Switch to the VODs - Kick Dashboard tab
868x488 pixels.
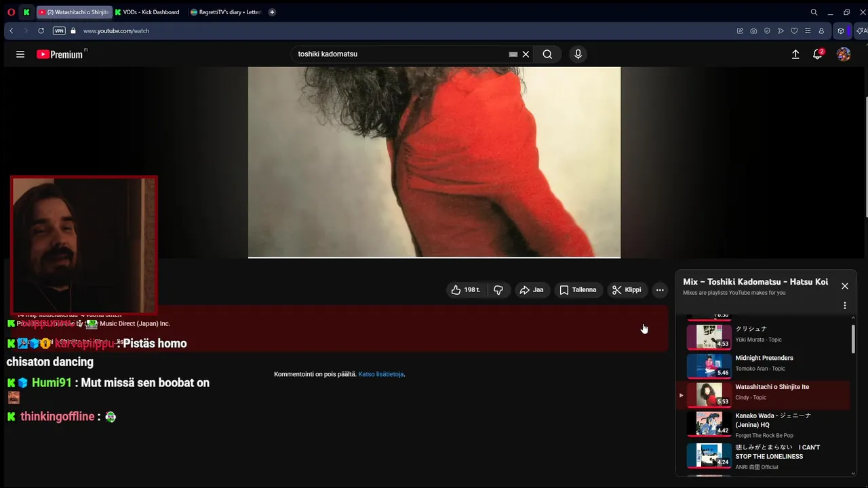click(147, 12)
